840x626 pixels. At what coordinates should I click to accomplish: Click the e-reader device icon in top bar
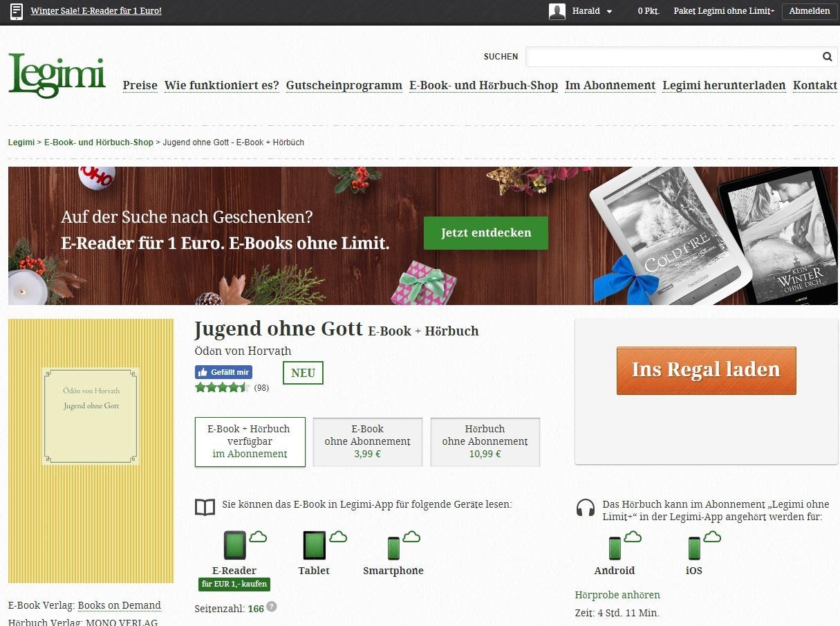17,11
